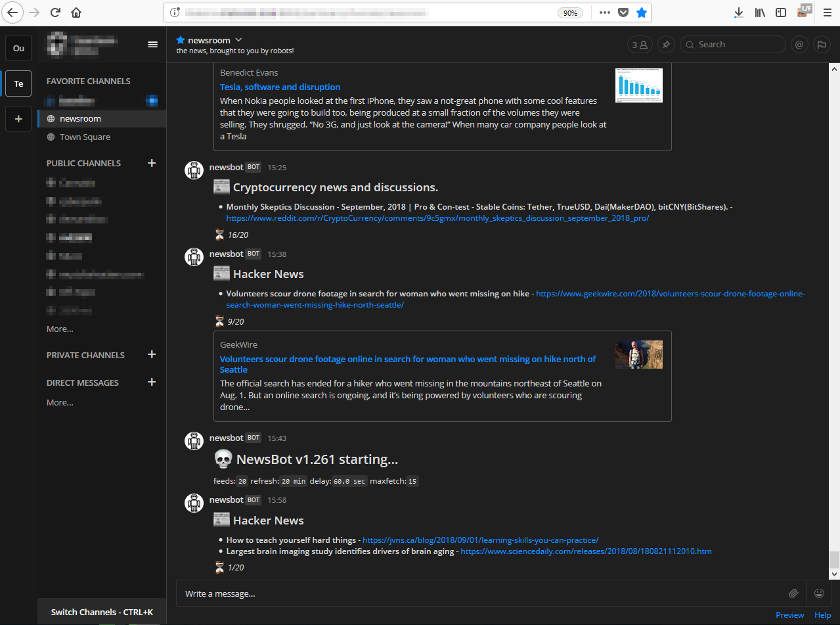
Task: Open the site information icon in address bar
Action: click(x=175, y=12)
